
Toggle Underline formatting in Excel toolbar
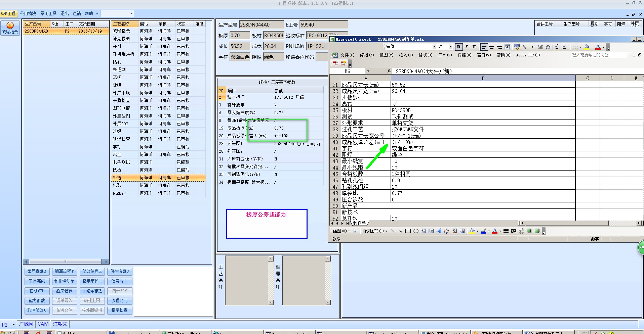pos(474,47)
